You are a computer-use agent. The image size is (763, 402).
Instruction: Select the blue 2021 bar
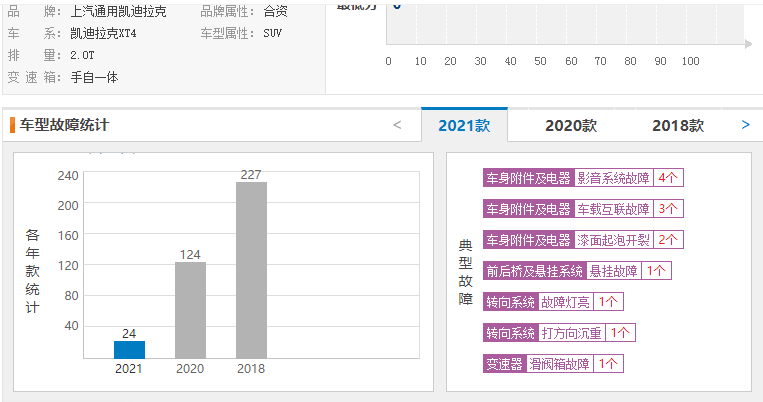click(129, 349)
